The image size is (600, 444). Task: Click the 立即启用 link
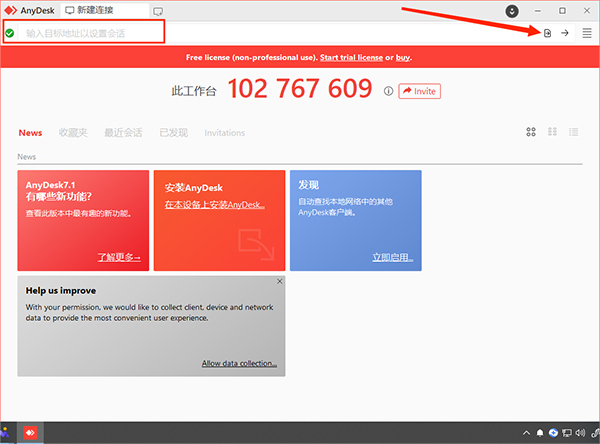[393, 257]
